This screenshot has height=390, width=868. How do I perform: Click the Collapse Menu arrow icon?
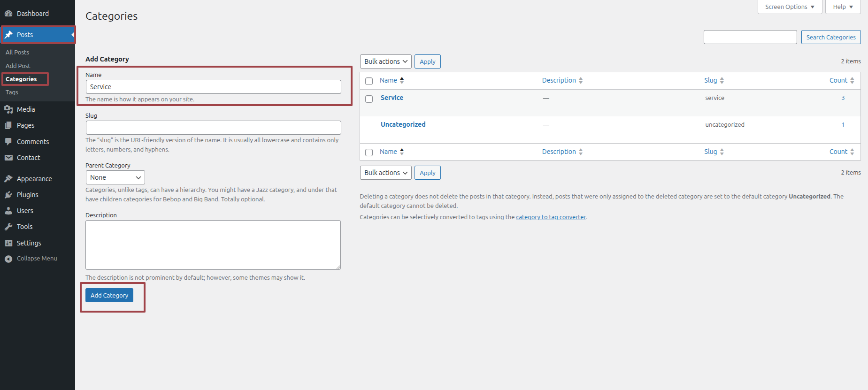click(x=8, y=259)
